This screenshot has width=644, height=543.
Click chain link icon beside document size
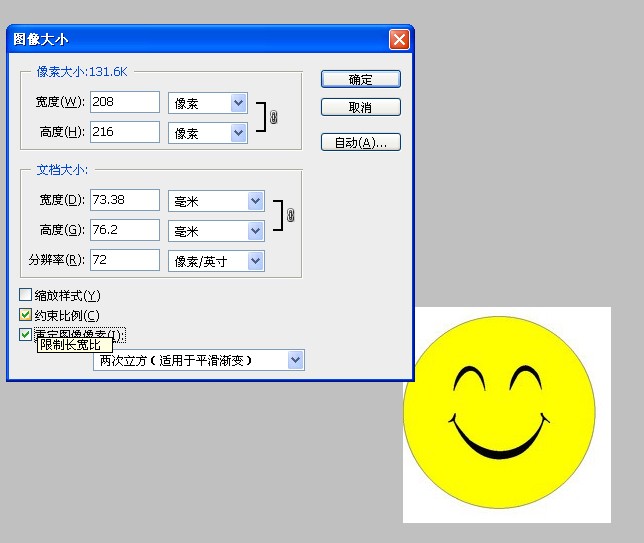pyautogui.click(x=290, y=215)
